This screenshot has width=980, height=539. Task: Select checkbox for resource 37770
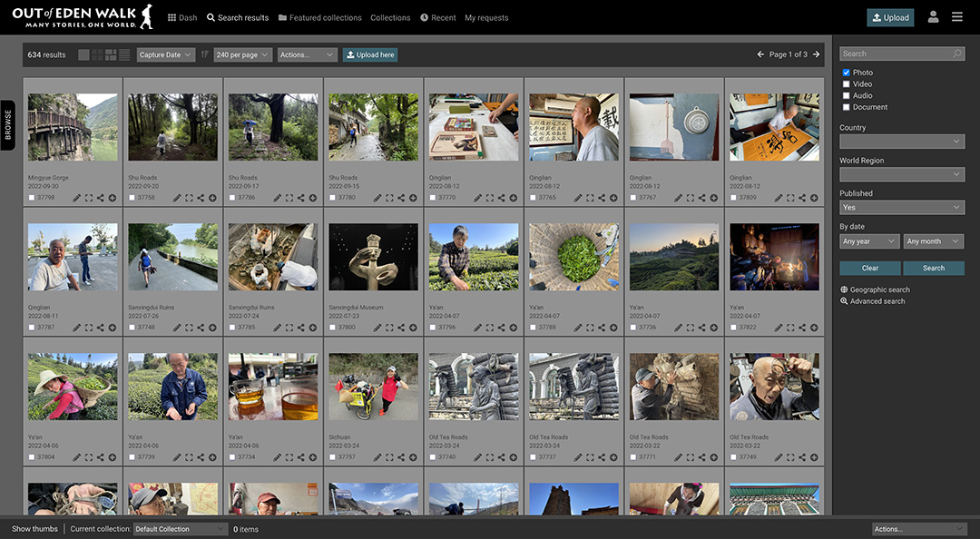[433, 198]
